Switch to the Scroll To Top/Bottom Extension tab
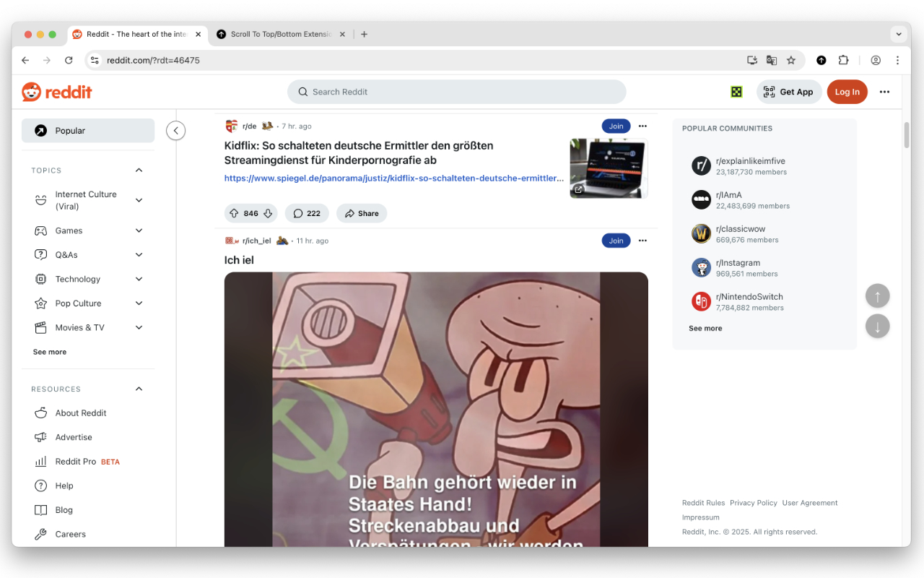This screenshot has height=578, width=924. click(281, 34)
